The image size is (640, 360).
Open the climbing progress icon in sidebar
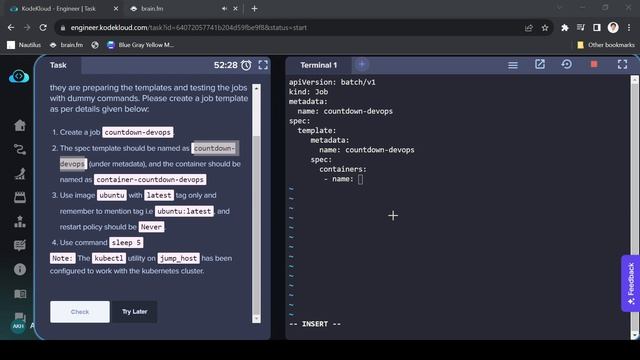(20, 173)
